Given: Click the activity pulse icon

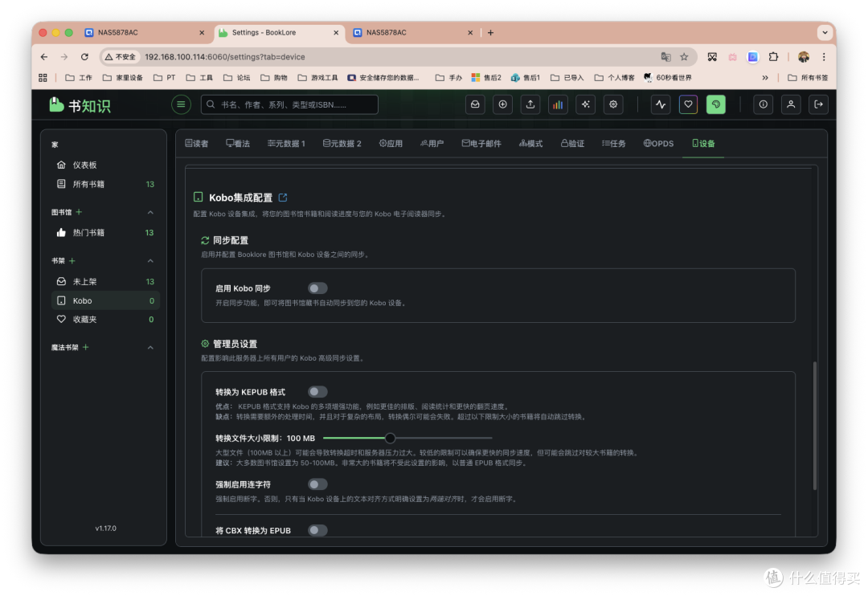Looking at the screenshot, I should click(x=661, y=104).
